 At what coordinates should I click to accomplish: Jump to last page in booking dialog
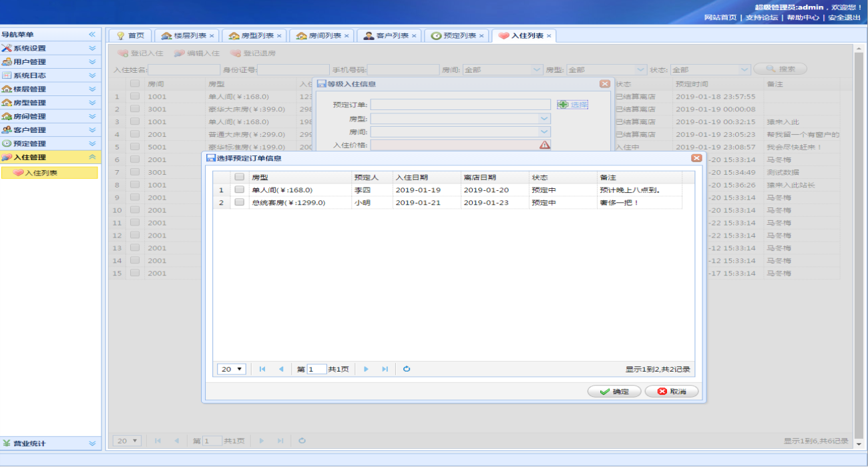(x=385, y=369)
